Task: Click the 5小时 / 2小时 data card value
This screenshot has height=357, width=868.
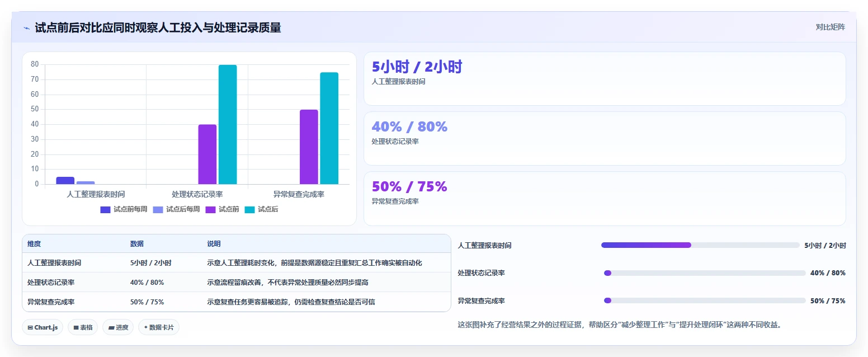Action: pyautogui.click(x=417, y=67)
